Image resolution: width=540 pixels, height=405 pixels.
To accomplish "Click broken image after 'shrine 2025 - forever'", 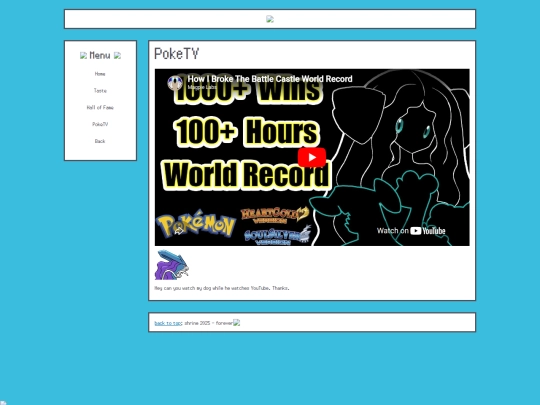I will pos(237,323).
